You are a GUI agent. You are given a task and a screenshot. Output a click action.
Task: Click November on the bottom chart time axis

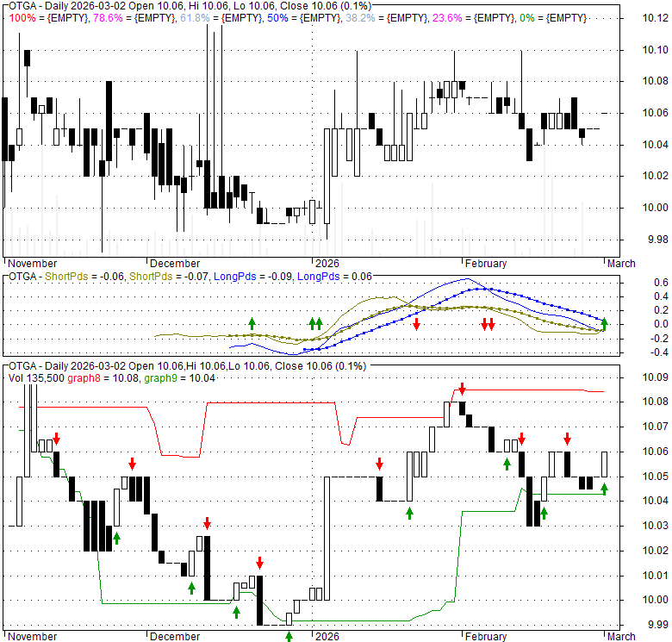(x=32, y=637)
